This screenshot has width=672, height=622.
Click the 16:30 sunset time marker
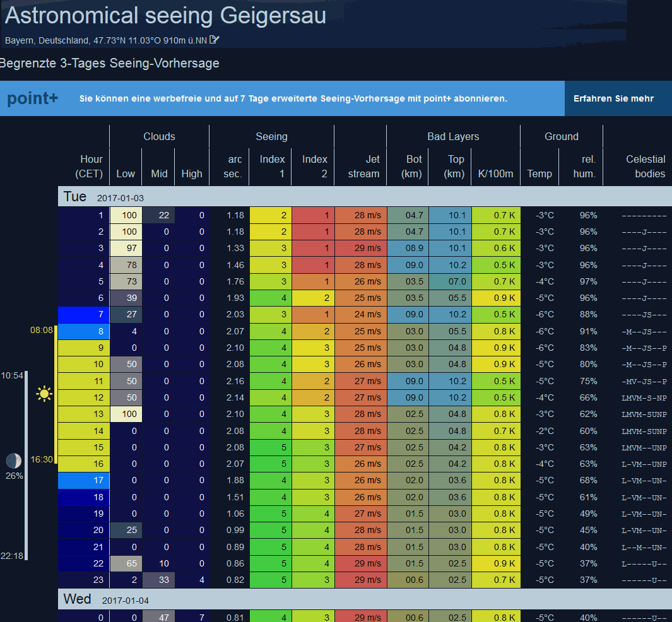[42, 459]
